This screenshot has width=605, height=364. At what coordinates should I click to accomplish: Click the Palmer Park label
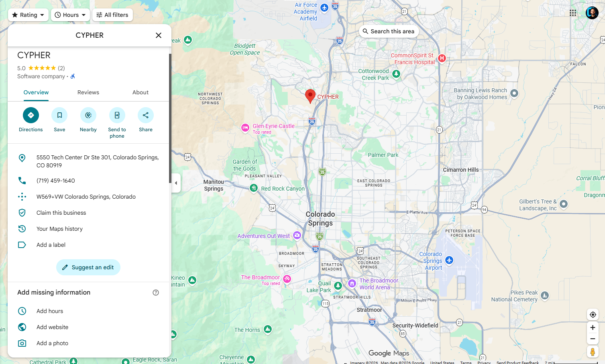point(383,155)
